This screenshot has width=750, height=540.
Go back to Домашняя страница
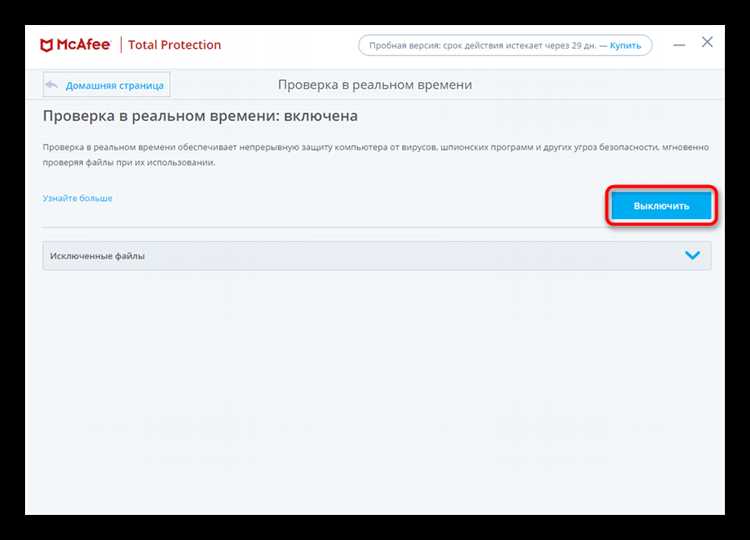pos(106,85)
